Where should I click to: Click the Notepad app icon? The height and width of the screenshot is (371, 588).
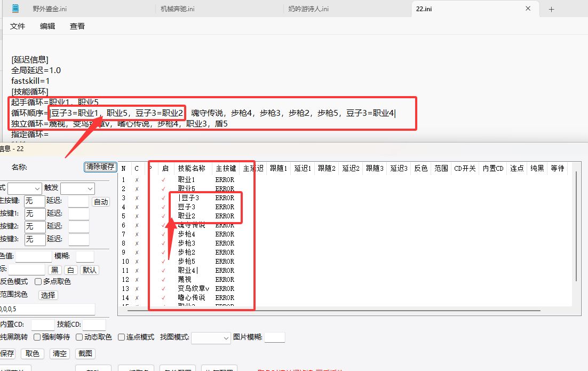(x=15, y=8)
